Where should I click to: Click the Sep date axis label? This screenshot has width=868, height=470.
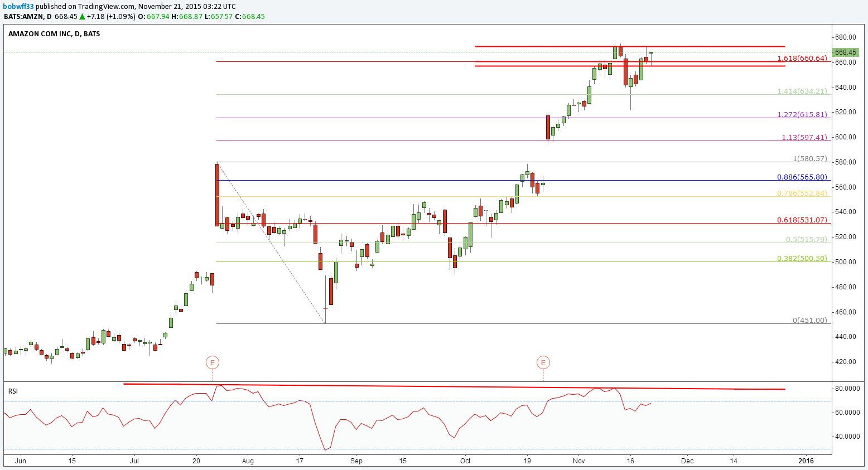[x=356, y=461]
